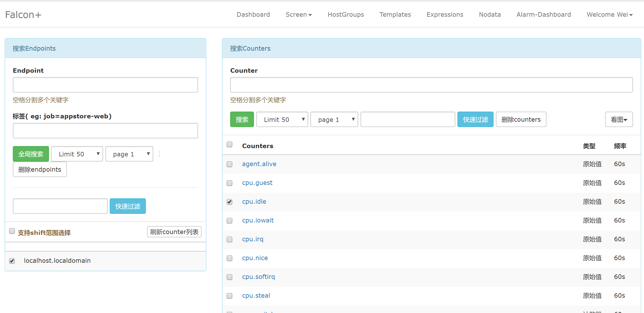The width and height of the screenshot is (644, 313).
Task: Click the Falcon+ logo
Action: pos(23,14)
